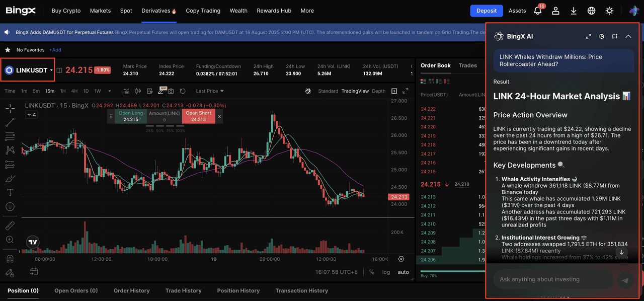Close the quick order panel

coord(219,116)
